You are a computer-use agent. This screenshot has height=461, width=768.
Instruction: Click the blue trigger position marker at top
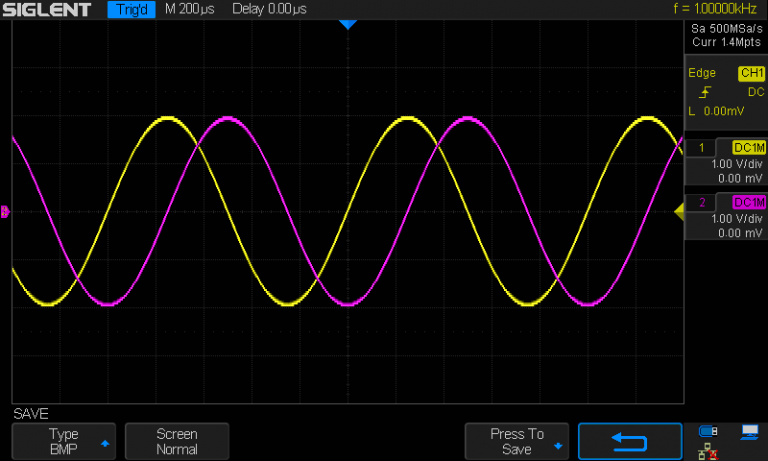347,23
